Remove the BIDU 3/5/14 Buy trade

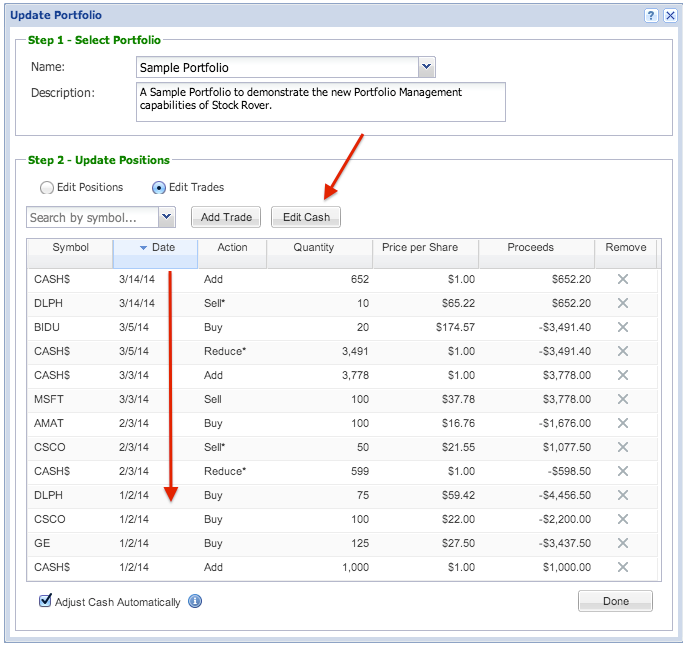coord(623,327)
